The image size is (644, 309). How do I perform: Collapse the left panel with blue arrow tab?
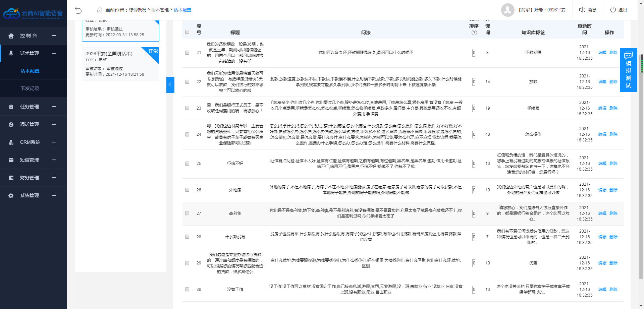click(170, 85)
